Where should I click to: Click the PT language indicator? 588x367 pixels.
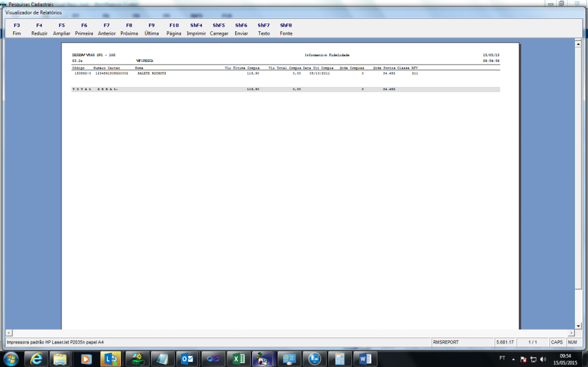[x=502, y=359]
